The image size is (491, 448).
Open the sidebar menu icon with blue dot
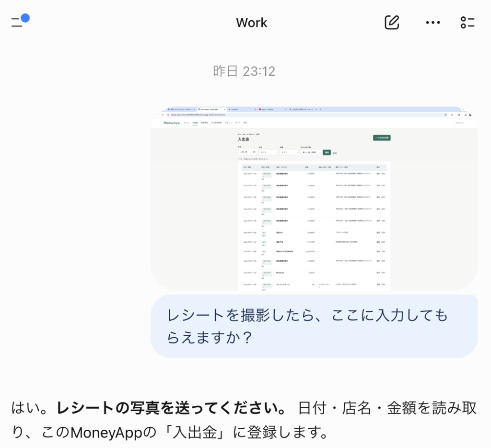20,21
